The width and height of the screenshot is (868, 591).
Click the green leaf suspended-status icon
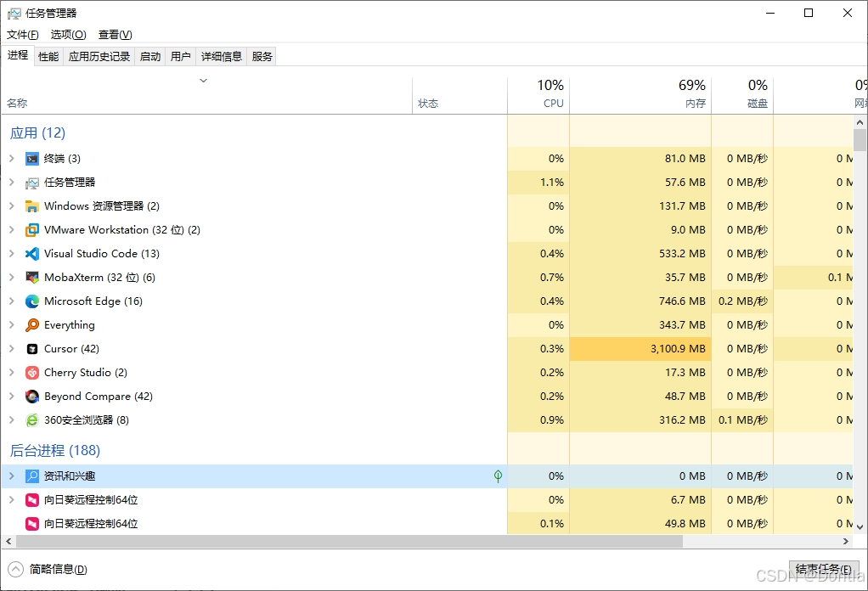tap(498, 476)
